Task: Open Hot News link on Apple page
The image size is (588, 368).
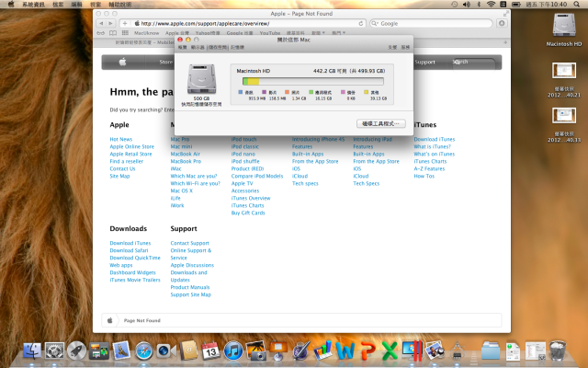Action: (120, 139)
